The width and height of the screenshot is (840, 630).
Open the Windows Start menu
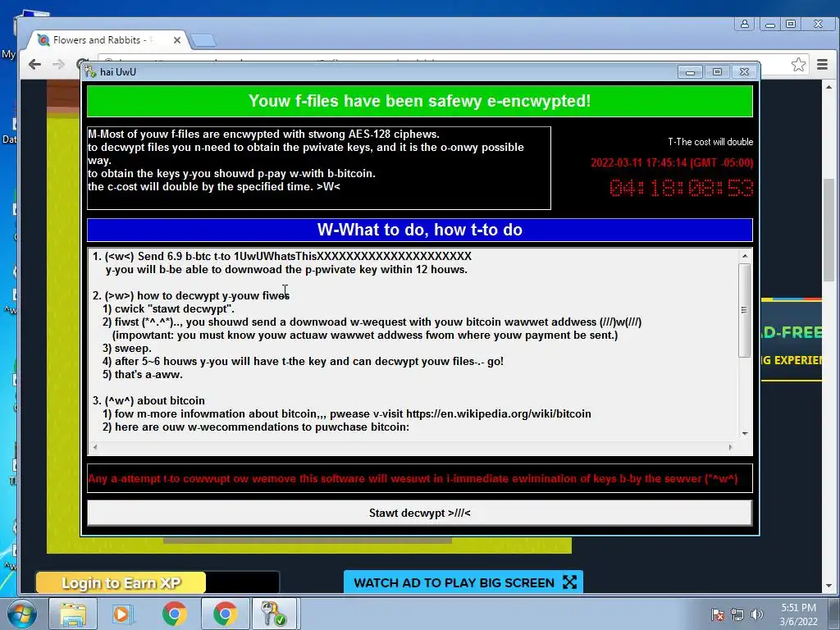click(x=22, y=614)
